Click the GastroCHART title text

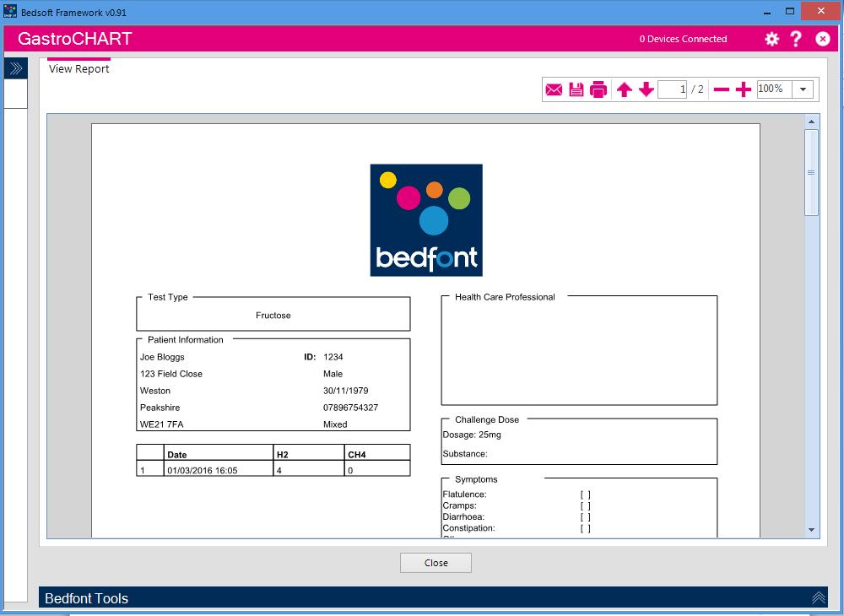pyautogui.click(x=75, y=39)
